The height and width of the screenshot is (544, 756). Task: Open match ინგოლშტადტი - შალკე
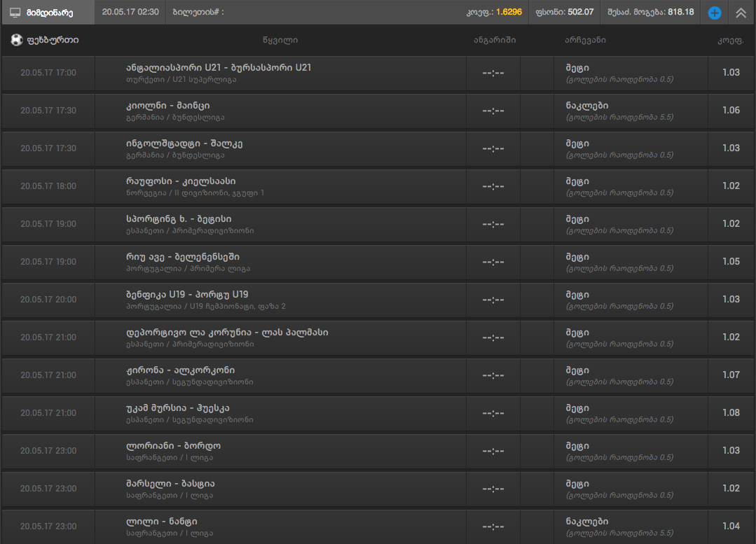[x=184, y=144]
